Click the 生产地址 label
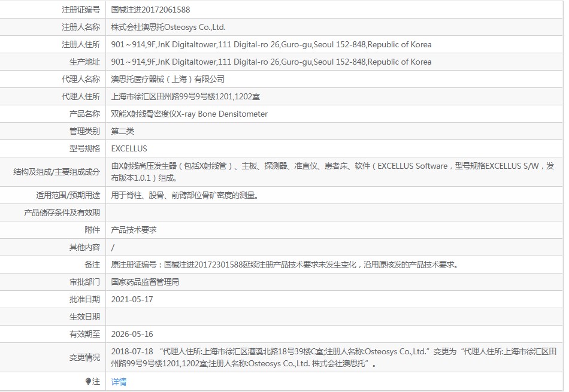The width and height of the screenshot is (569, 392). [84, 62]
